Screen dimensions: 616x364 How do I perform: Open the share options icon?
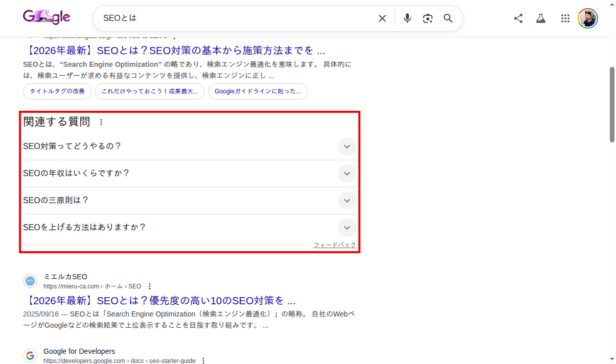coord(518,18)
